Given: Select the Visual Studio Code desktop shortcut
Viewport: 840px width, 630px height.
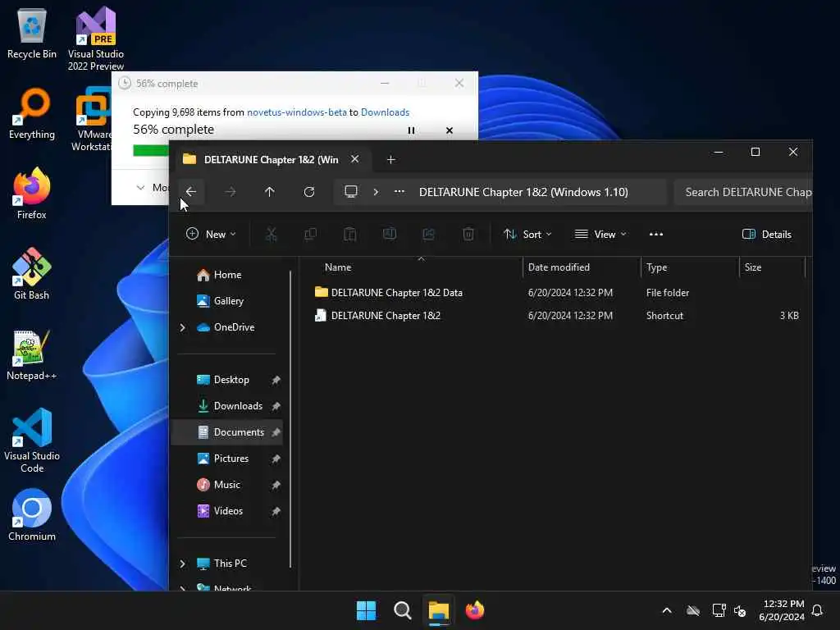Looking at the screenshot, I should [x=32, y=441].
